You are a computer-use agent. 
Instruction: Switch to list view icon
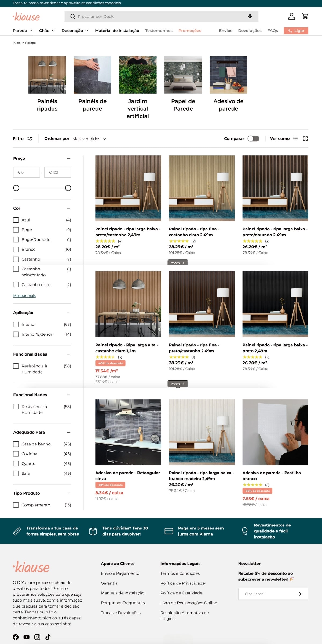tap(295, 138)
